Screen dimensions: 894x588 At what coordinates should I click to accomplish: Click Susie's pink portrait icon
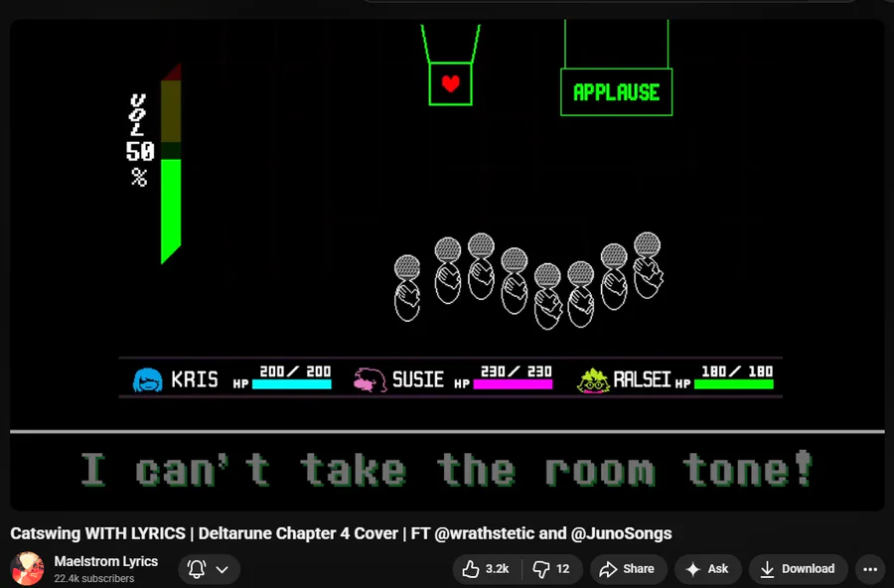click(371, 379)
